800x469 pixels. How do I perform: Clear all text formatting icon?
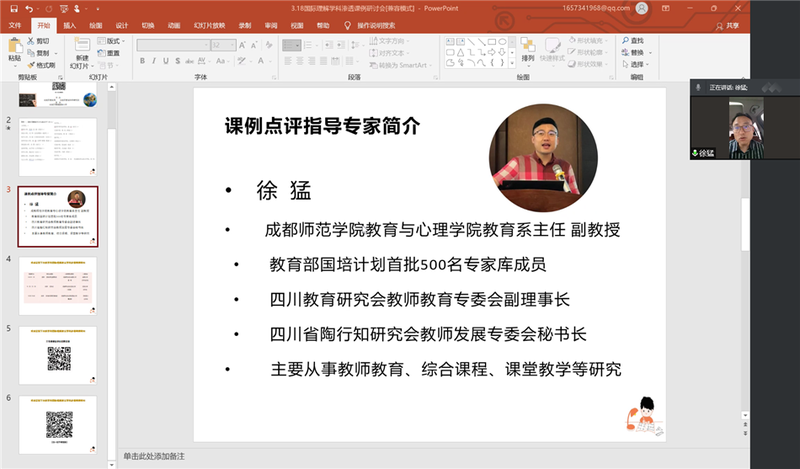269,45
